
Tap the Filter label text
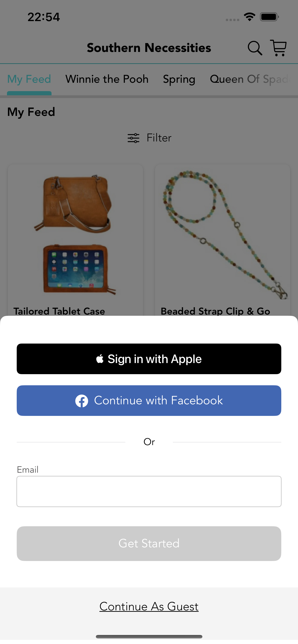coord(159,138)
